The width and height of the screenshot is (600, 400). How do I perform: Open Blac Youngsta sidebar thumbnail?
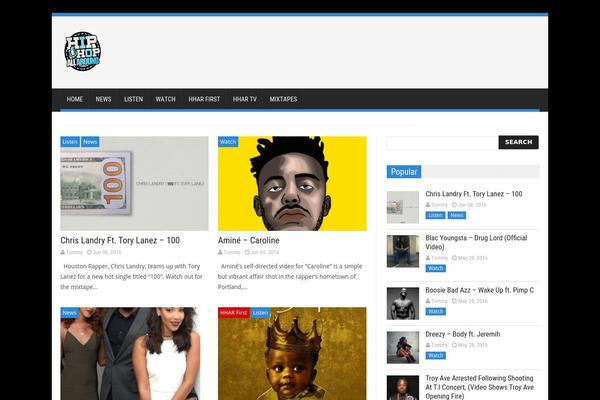[403, 251]
